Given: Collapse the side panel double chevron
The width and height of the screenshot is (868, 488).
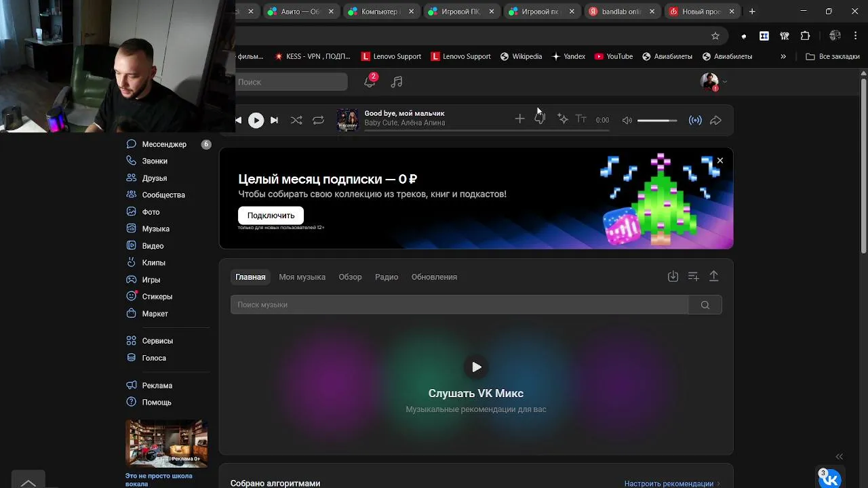Looking at the screenshot, I should 840,457.
